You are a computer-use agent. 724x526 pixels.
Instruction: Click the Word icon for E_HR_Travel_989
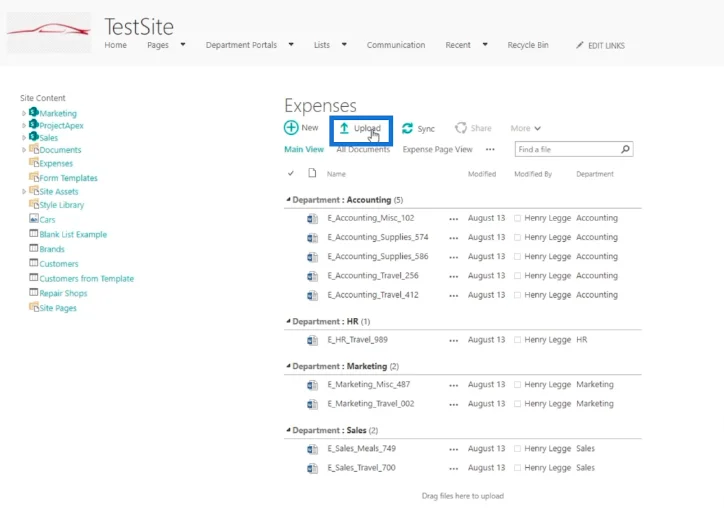click(313, 340)
